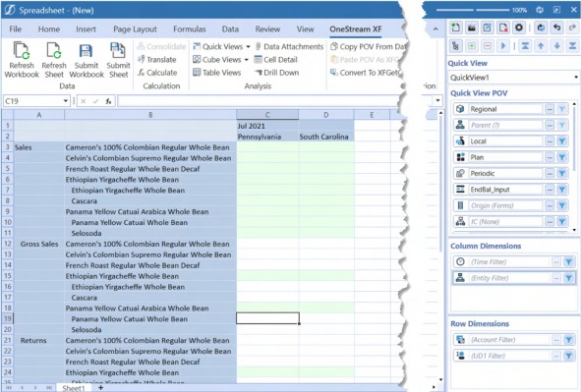Click the new Quick View icon
The width and height of the screenshot is (581, 392).
coord(456,28)
